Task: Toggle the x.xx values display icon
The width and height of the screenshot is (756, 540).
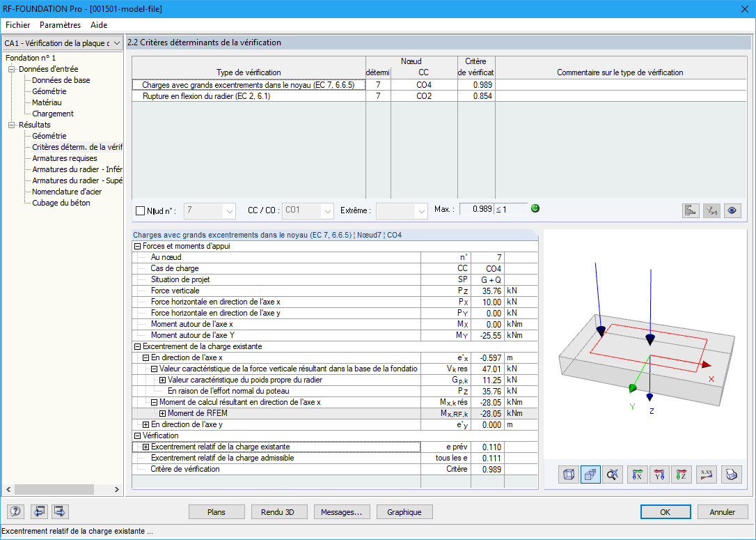Action: 707,475
